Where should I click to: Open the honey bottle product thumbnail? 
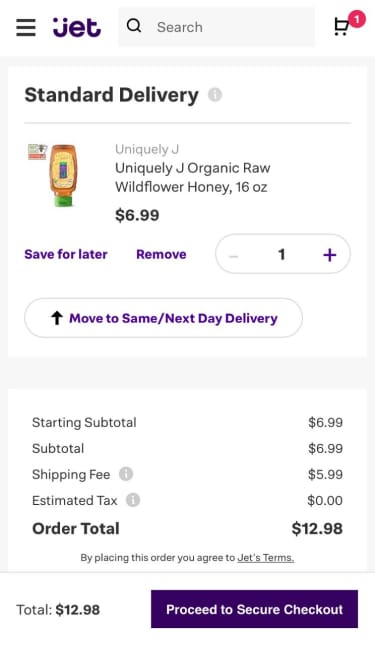click(53, 175)
